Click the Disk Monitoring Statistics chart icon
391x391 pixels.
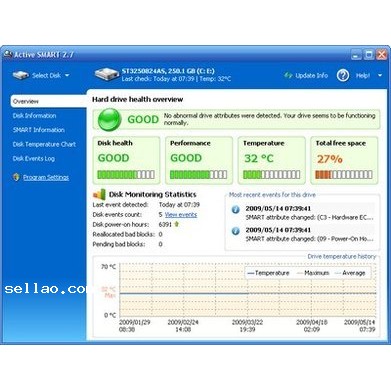[99, 194]
